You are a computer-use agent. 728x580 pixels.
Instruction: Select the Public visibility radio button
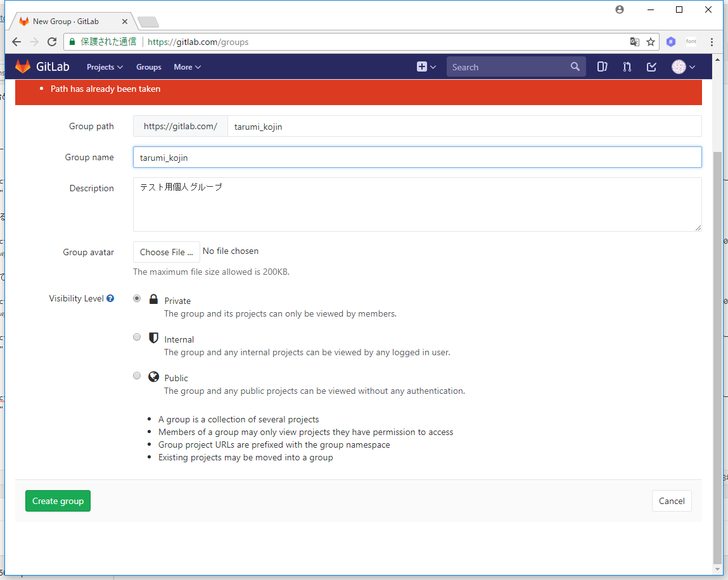click(137, 376)
